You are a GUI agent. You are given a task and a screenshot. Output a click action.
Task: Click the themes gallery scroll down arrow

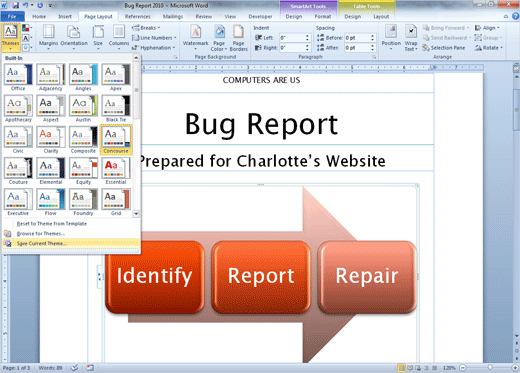[136, 214]
